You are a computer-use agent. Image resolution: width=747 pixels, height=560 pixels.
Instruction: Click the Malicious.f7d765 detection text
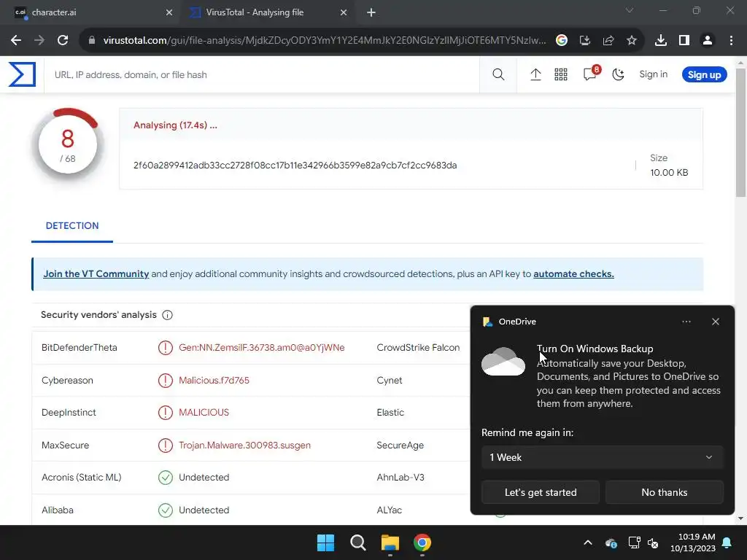tap(214, 381)
